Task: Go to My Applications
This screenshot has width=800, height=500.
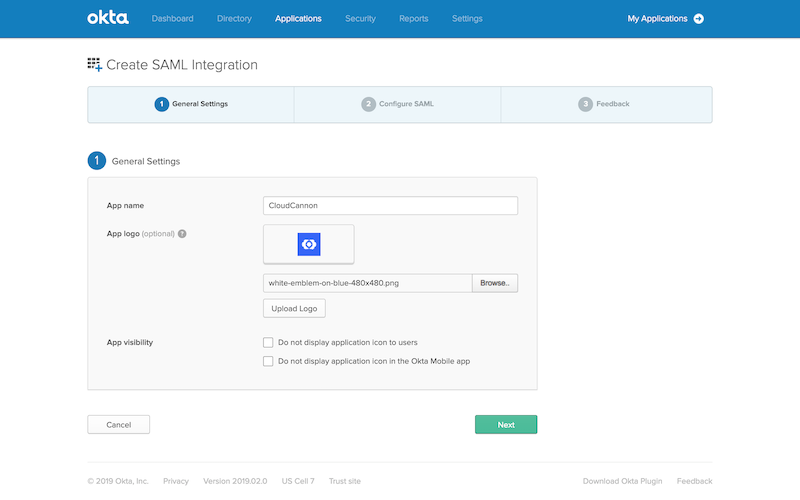Action: tap(657, 18)
